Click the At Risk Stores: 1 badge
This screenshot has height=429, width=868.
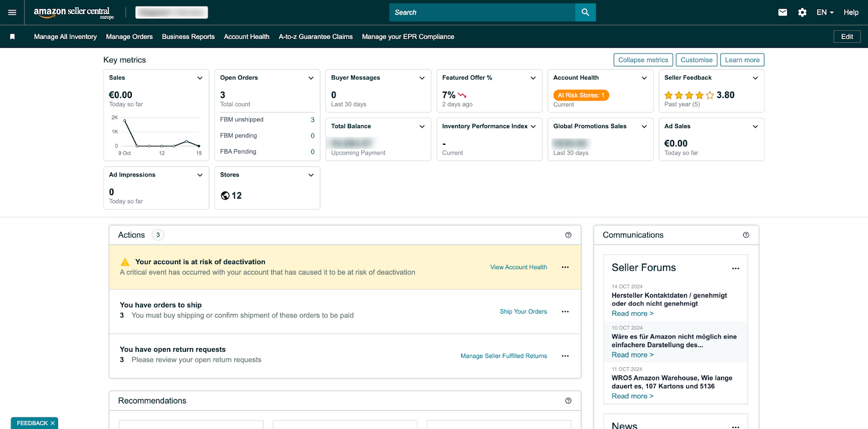coord(581,95)
